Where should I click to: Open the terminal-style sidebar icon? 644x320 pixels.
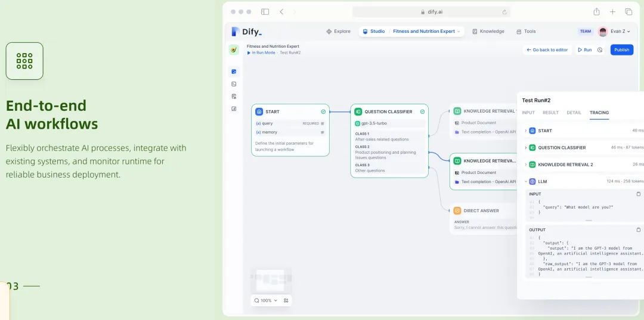(x=234, y=84)
